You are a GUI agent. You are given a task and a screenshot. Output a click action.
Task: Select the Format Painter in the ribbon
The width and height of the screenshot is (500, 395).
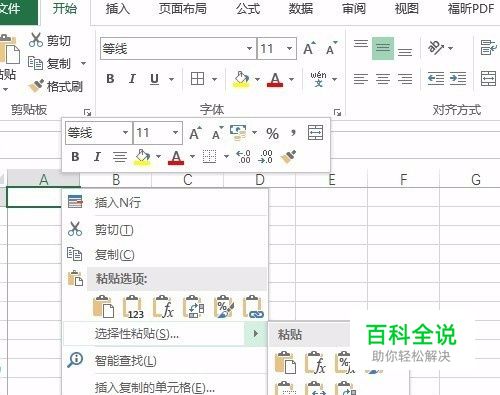coord(55,86)
